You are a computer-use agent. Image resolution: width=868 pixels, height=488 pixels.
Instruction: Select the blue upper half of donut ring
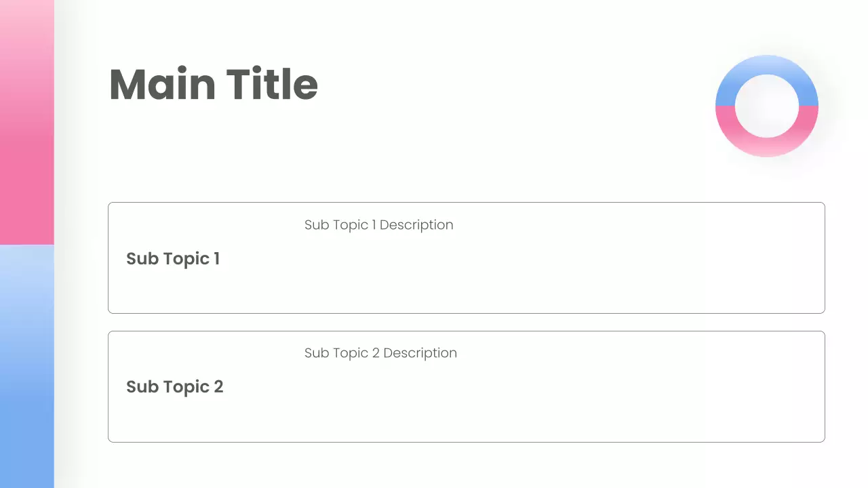click(x=767, y=66)
